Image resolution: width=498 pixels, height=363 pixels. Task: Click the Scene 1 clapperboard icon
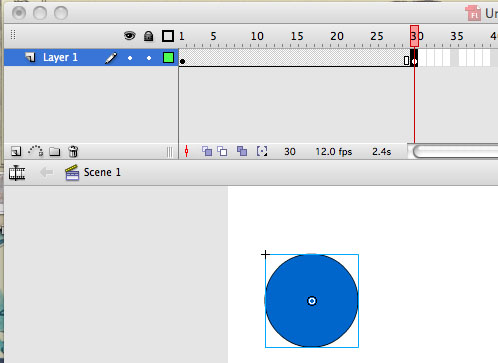click(72, 172)
